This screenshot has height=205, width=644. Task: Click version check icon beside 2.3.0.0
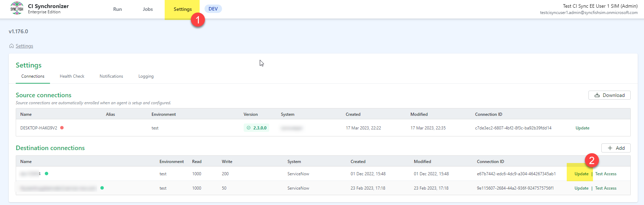249,128
